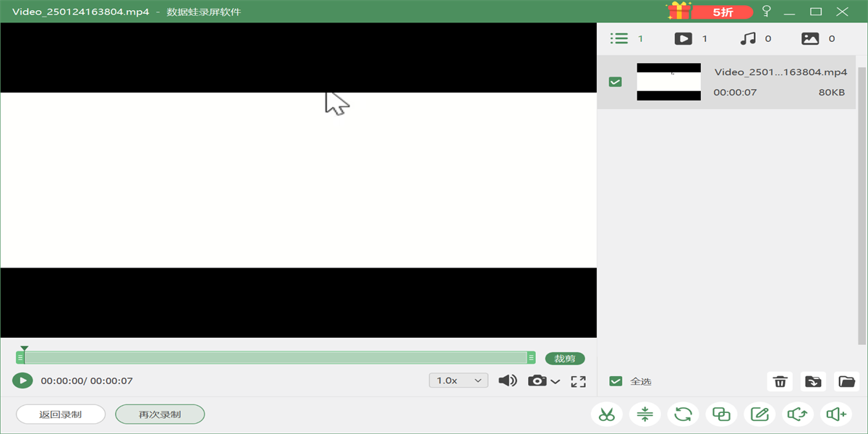Open the edit file info tool
Image resolution: width=868 pixels, height=434 pixels.
point(759,414)
